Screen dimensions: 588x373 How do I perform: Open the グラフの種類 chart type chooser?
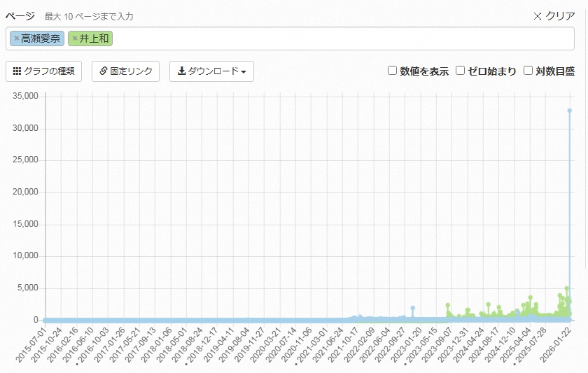(44, 71)
